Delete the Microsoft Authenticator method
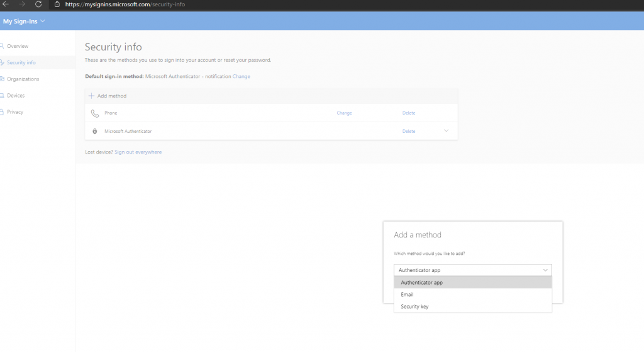The image size is (644, 352). pyautogui.click(x=409, y=131)
